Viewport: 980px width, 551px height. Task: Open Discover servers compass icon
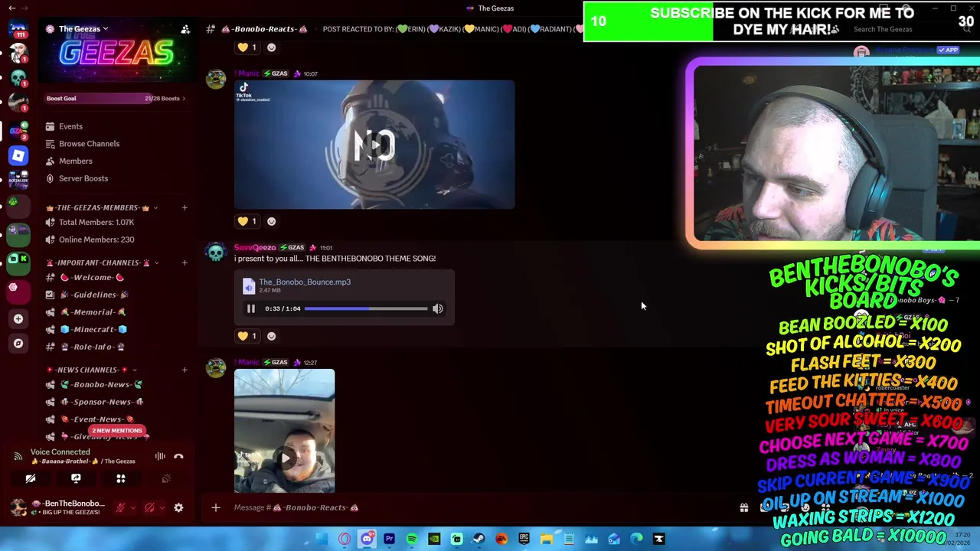click(x=18, y=344)
